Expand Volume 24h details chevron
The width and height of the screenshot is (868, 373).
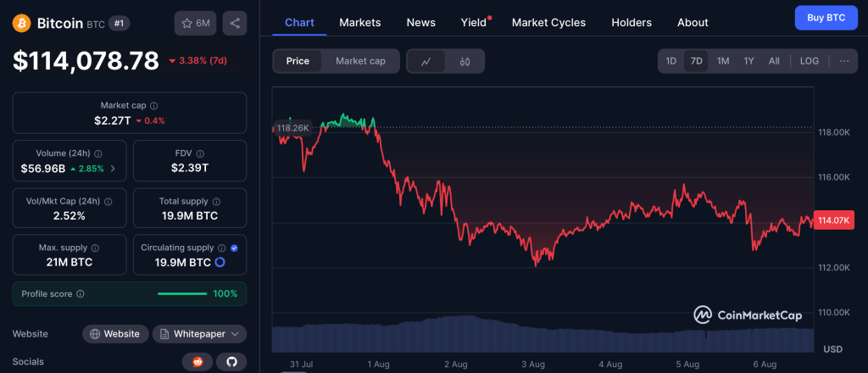(x=114, y=169)
